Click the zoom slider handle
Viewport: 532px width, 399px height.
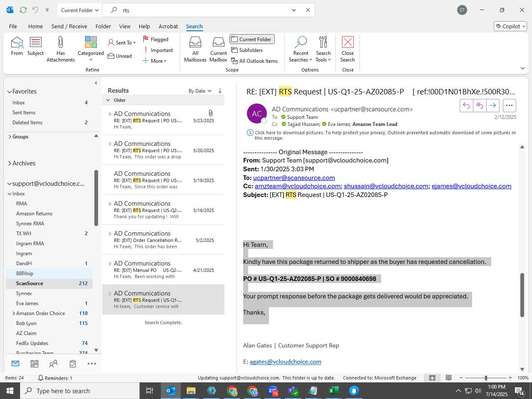coord(486,378)
